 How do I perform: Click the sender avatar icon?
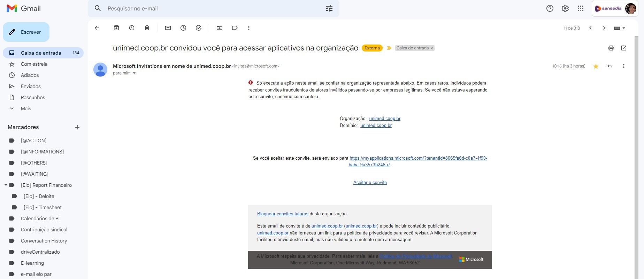coord(100,70)
